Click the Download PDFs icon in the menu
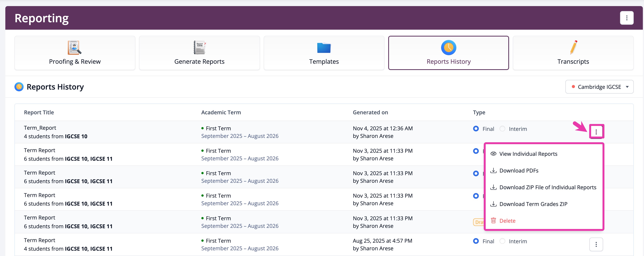644x256 pixels. pos(493,171)
